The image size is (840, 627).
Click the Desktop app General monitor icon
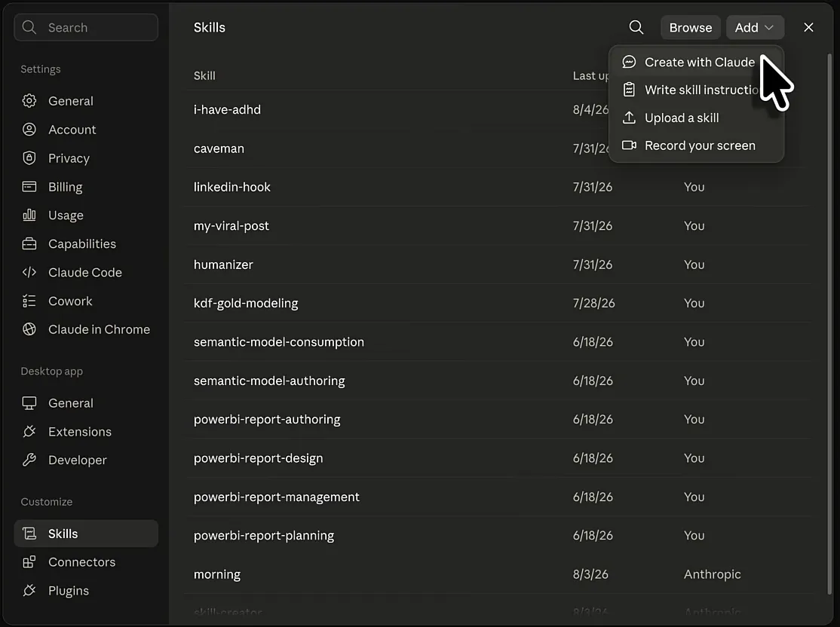coord(29,403)
